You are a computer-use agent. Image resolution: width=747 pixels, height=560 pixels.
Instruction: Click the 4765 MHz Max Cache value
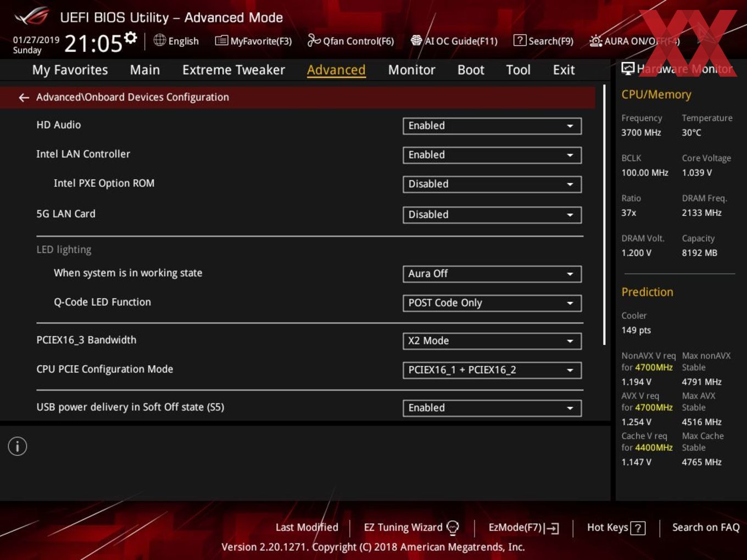(x=701, y=462)
